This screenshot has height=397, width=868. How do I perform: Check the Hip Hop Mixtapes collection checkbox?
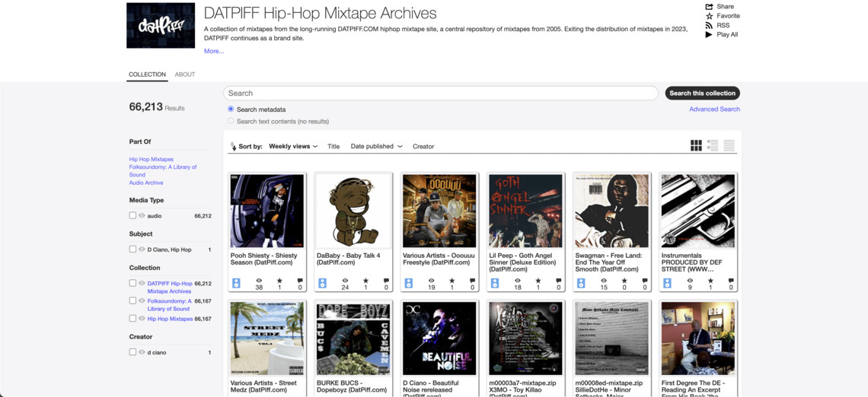point(132,319)
